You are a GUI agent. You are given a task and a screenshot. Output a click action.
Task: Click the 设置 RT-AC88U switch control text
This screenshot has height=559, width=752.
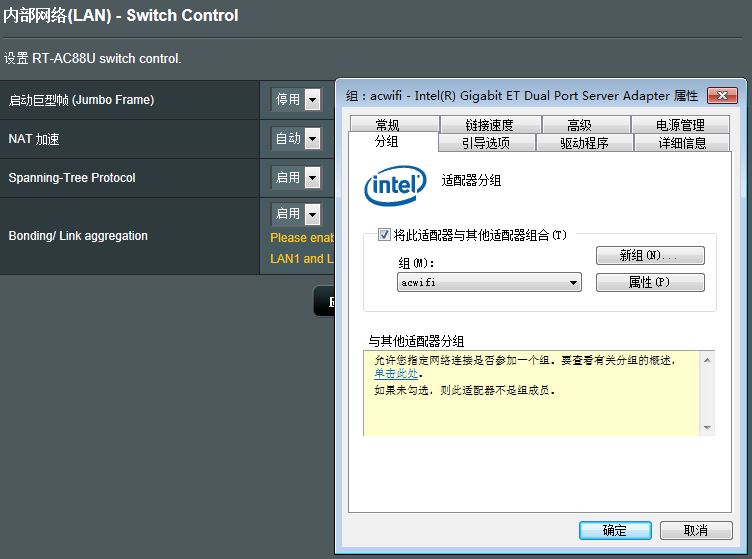click(x=93, y=58)
